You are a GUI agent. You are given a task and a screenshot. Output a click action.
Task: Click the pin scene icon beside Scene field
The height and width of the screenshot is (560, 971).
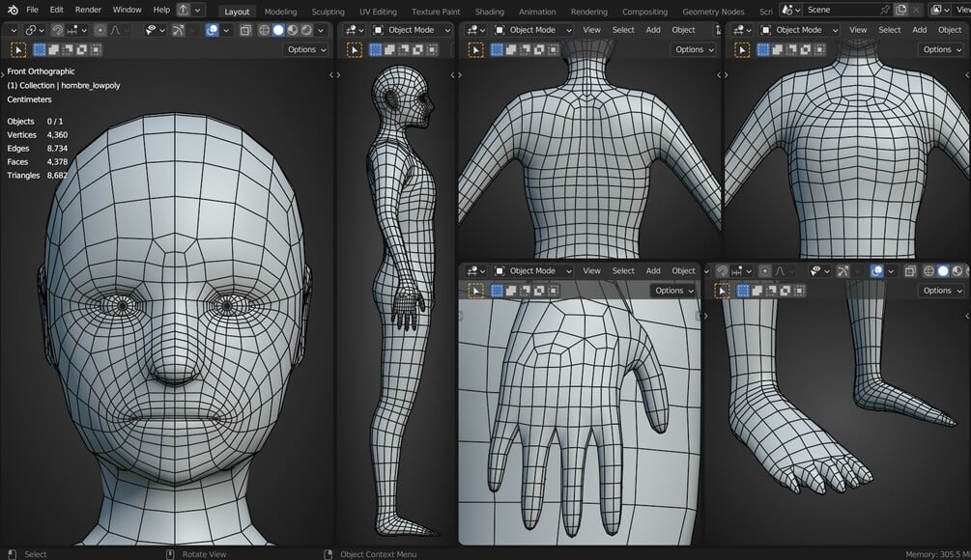pos(883,10)
